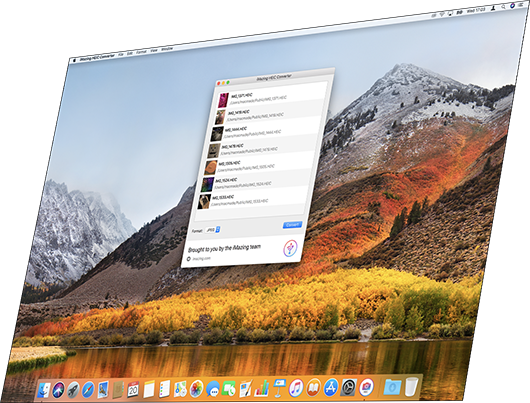Open App Store from the Dock
This screenshot has width=530, height=403.
(331, 386)
